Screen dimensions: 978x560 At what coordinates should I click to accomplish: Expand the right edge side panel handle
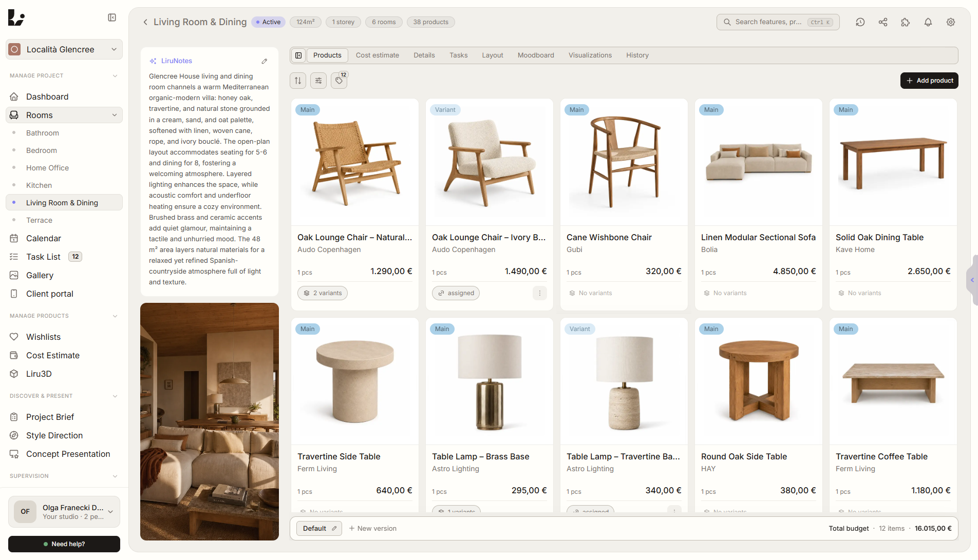point(972,280)
